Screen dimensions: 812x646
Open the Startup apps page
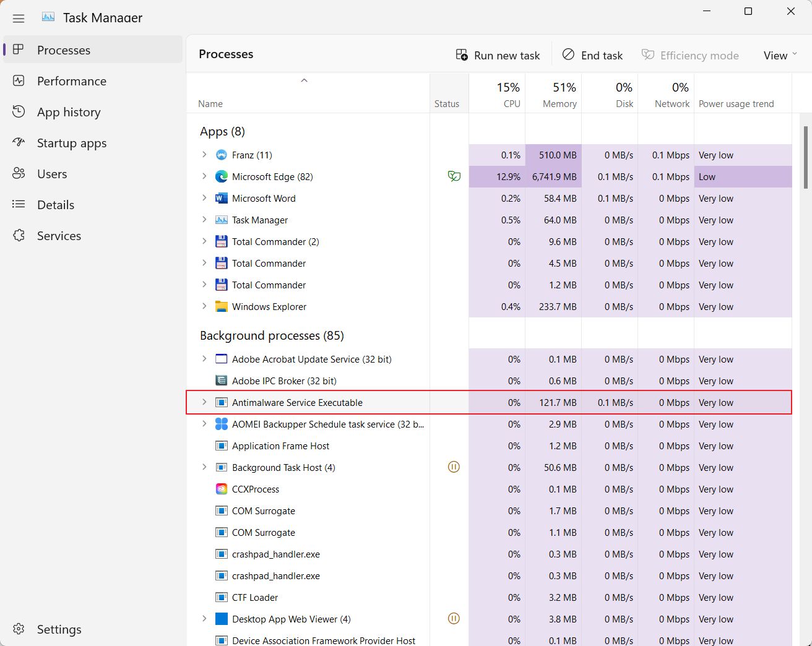93,142
